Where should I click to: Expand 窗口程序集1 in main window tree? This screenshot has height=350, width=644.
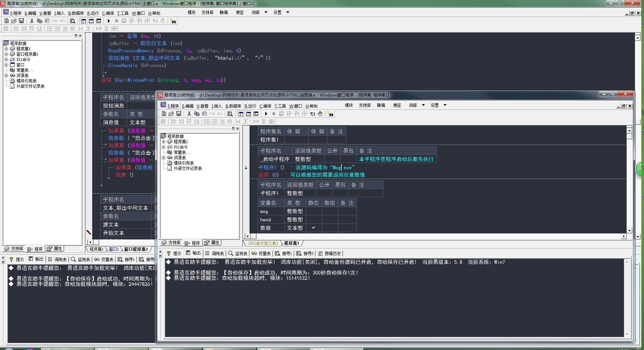click(6, 54)
